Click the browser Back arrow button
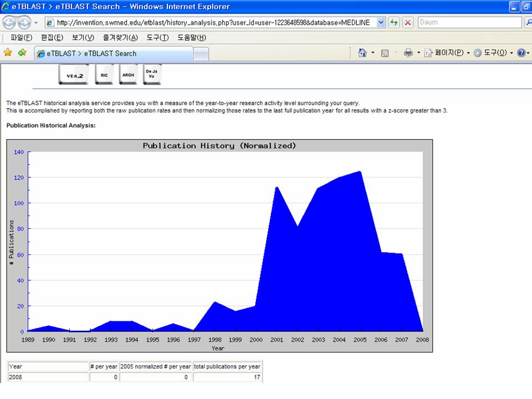 click(9, 23)
